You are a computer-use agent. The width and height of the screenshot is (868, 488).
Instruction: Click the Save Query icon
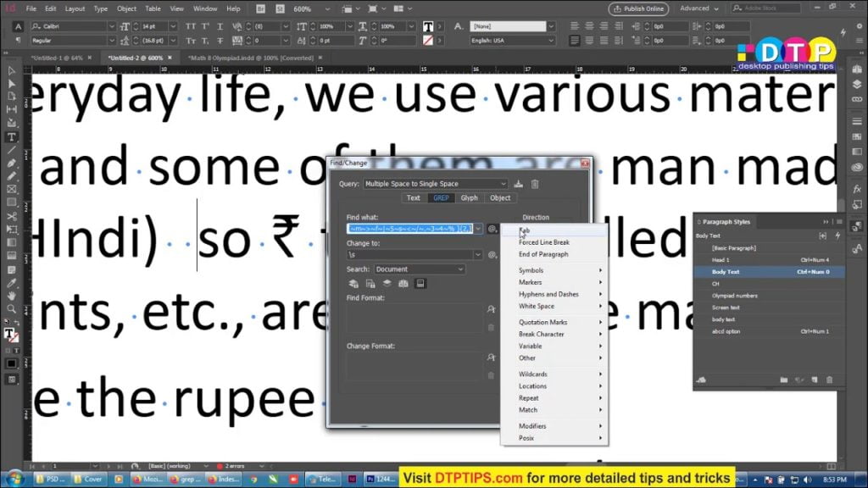tap(518, 184)
